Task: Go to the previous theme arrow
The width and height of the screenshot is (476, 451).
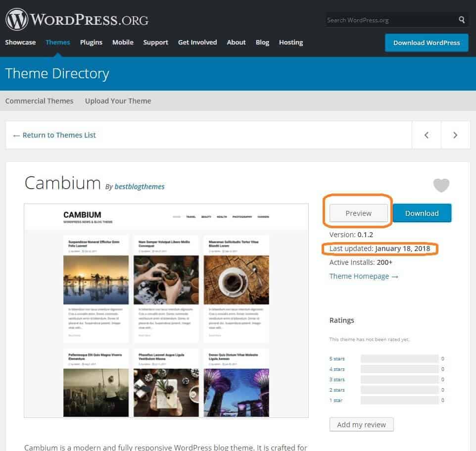Action: tap(426, 135)
